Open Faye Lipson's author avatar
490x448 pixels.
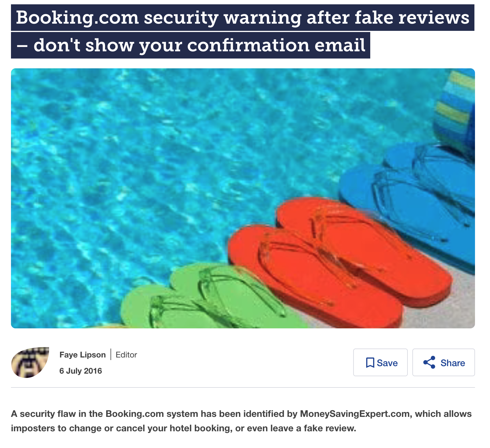(x=30, y=362)
